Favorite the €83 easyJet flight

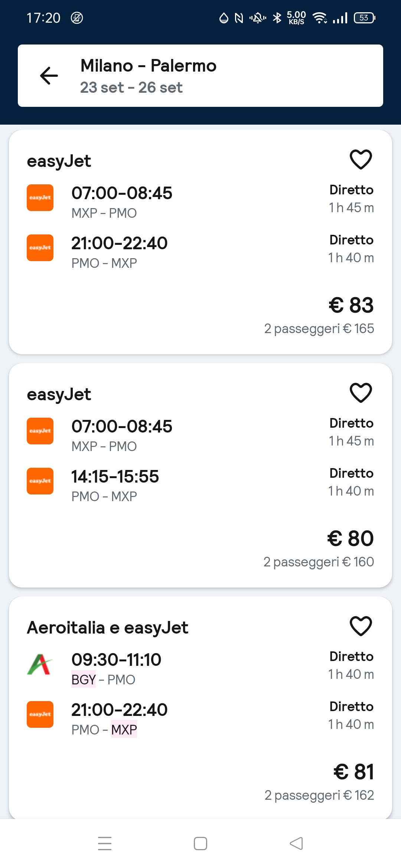pyautogui.click(x=361, y=160)
